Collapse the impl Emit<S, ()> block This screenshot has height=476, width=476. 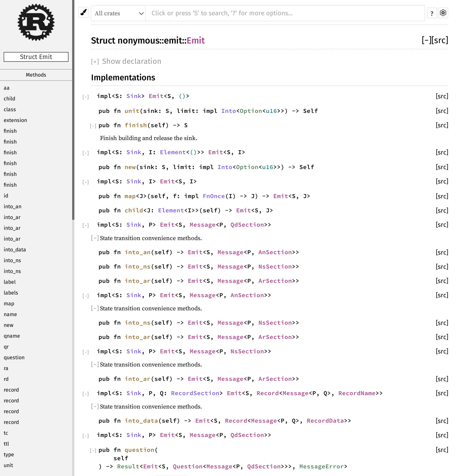(x=86, y=97)
